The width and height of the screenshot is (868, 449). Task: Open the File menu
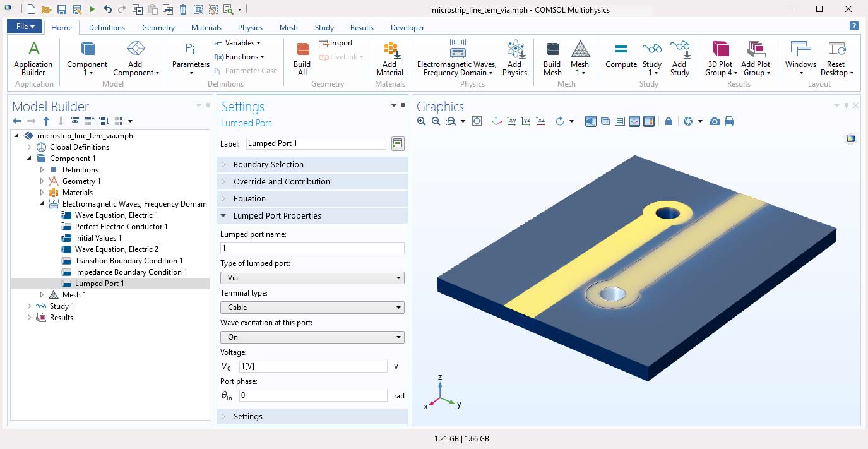pos(25,27)
